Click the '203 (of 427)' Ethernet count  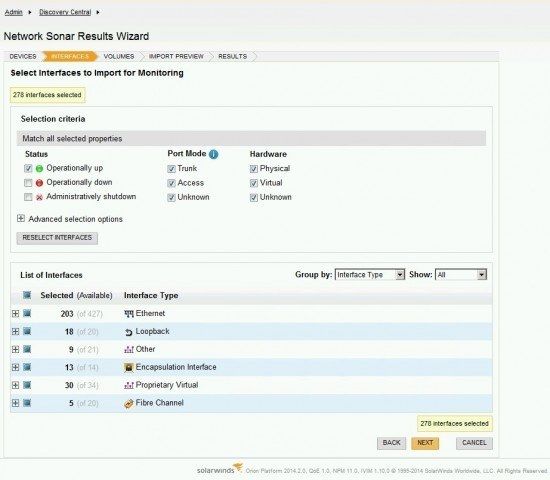pyautogui.click(x=82, y=314)
